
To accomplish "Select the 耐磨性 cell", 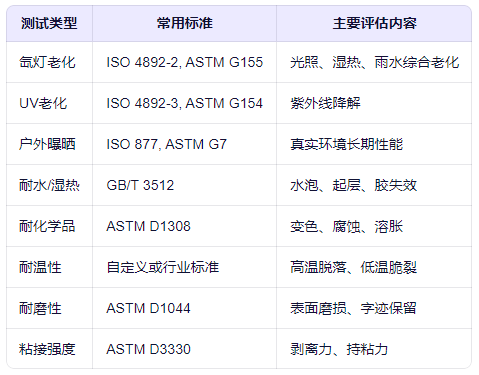I will tap(49, 308).
